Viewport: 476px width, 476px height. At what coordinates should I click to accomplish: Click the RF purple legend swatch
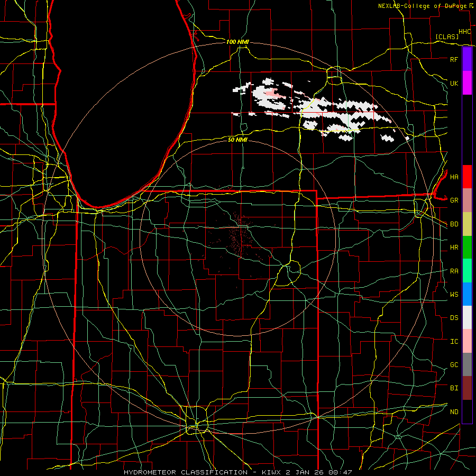pos(467,59)
